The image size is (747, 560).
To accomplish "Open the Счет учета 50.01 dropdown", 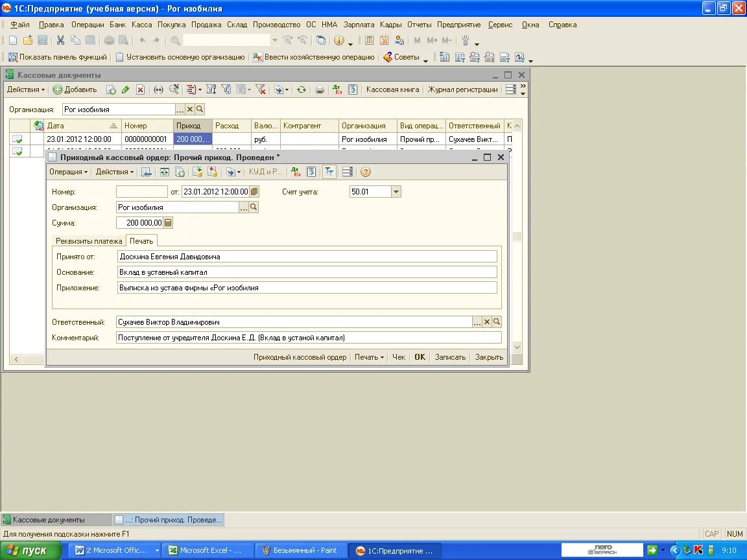I will pyautogui.click(x=396, y=192).
